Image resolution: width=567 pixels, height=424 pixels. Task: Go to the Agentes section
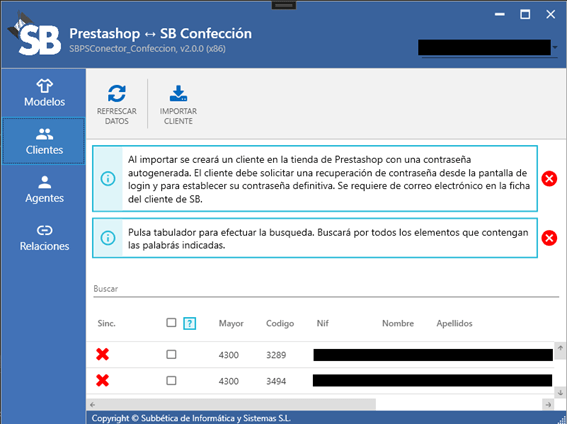point(44,189)
